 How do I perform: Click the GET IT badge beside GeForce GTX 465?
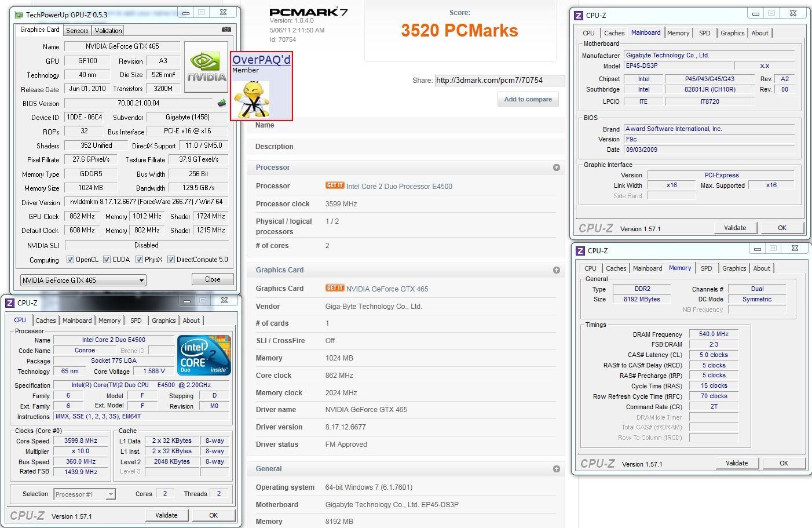335,288
